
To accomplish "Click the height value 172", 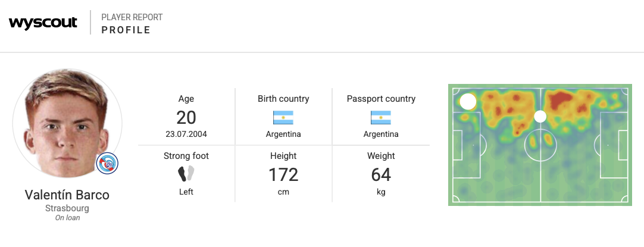I will click(x=283, y=174).
